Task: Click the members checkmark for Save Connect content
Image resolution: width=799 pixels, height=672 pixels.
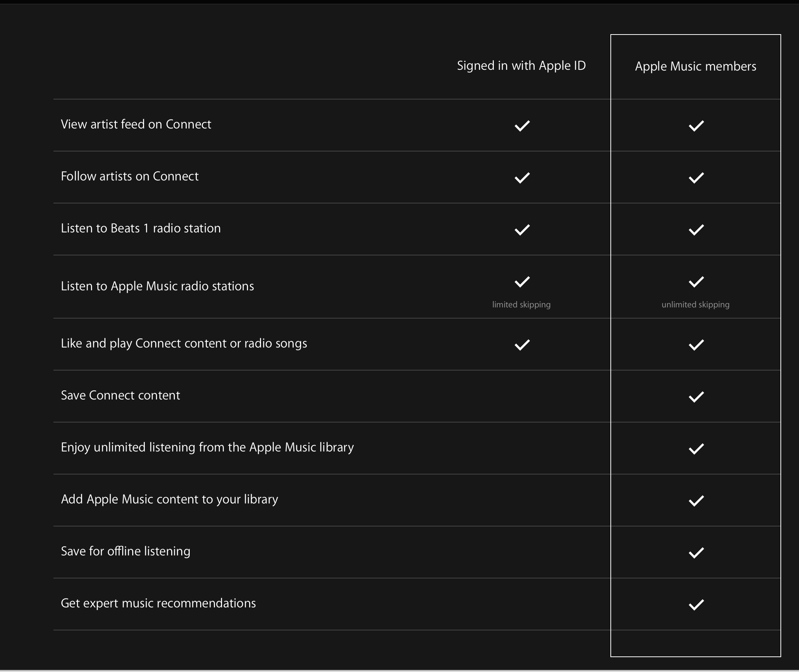Action: (x=696, y=397)
